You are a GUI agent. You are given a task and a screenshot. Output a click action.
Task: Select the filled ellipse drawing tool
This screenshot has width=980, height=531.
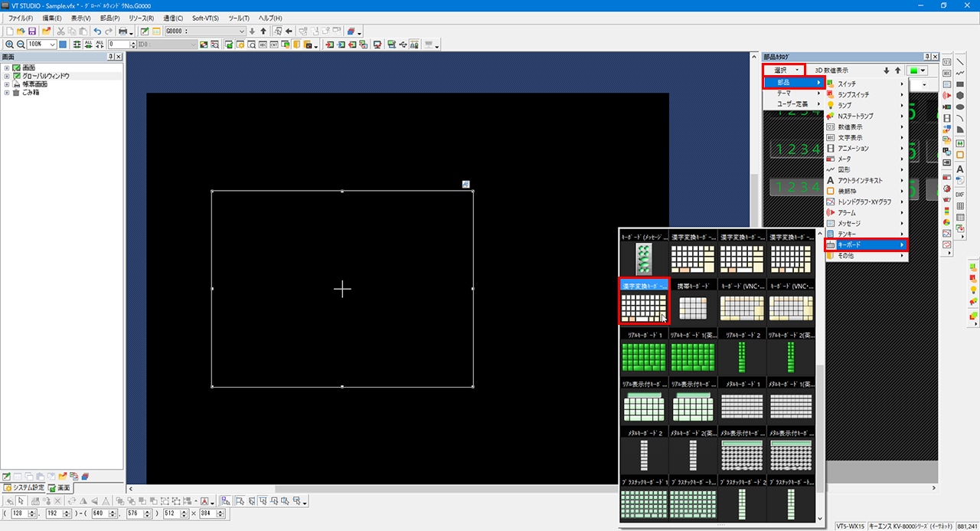(x=960, y=107)
